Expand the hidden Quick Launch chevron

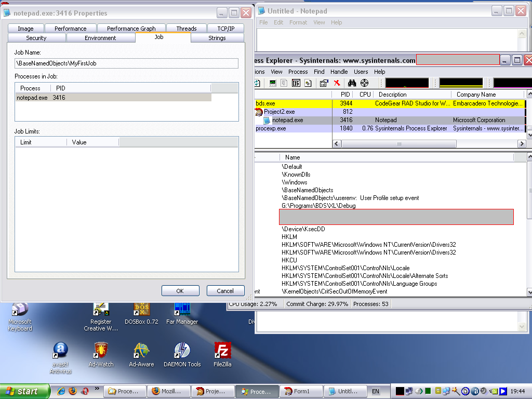(97, 389)
